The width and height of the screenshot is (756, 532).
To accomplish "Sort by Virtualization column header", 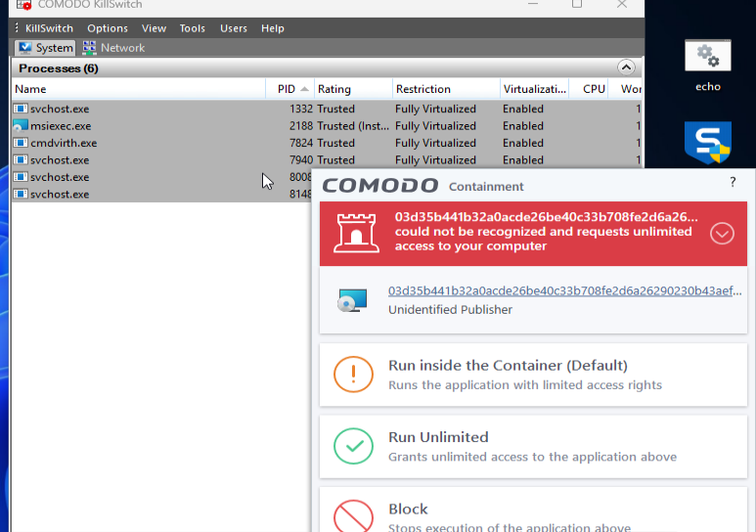I will pyautogui.click(x=535, y=89).
